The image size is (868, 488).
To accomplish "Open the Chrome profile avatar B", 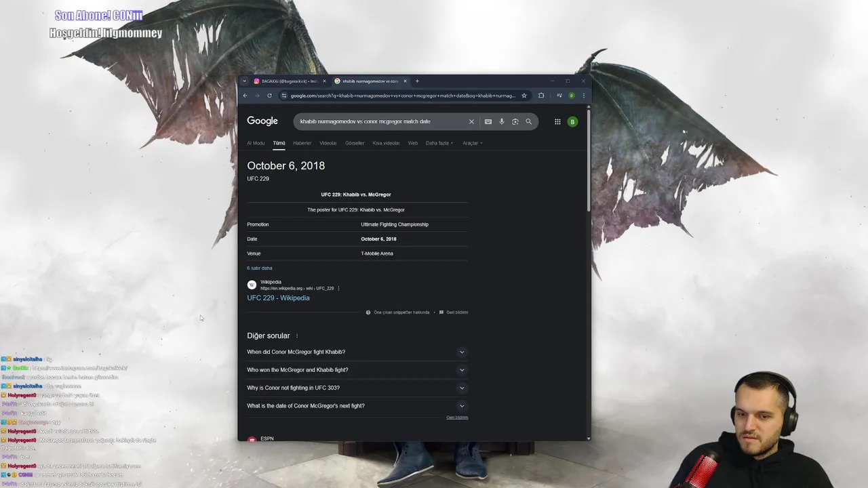I will coord(572,96).
